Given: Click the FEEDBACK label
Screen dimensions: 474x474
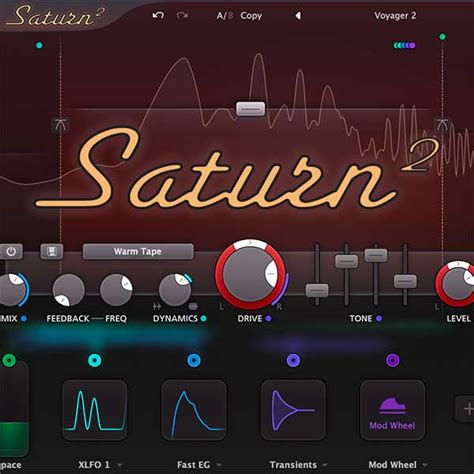Looking at the screenshot, I should 68,319.
